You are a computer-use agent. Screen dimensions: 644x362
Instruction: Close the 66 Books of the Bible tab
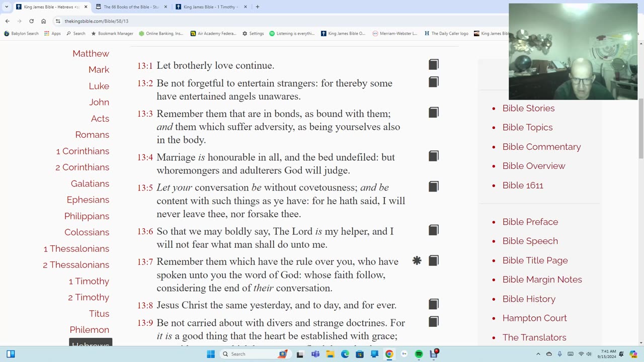point(166,7)
